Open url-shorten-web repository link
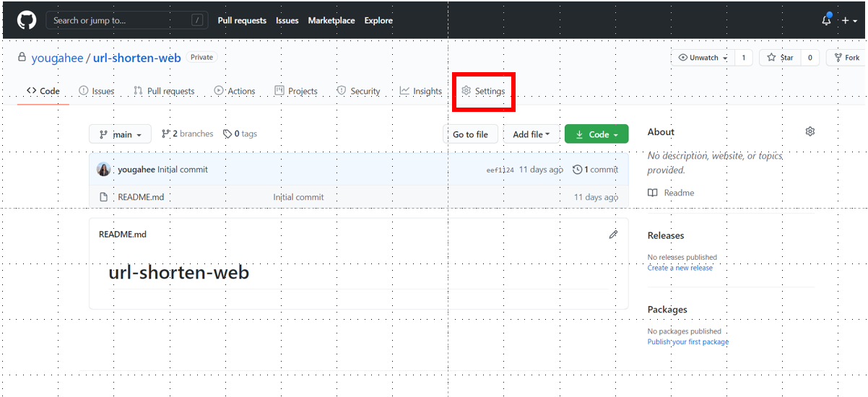This screenshot has height=397, width=868. point(136,58)
